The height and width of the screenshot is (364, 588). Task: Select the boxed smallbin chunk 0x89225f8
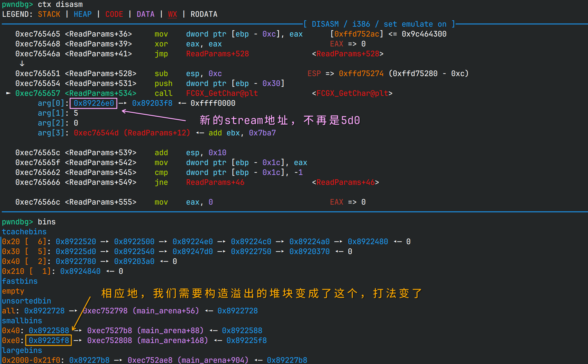click(x=48, y=340)
